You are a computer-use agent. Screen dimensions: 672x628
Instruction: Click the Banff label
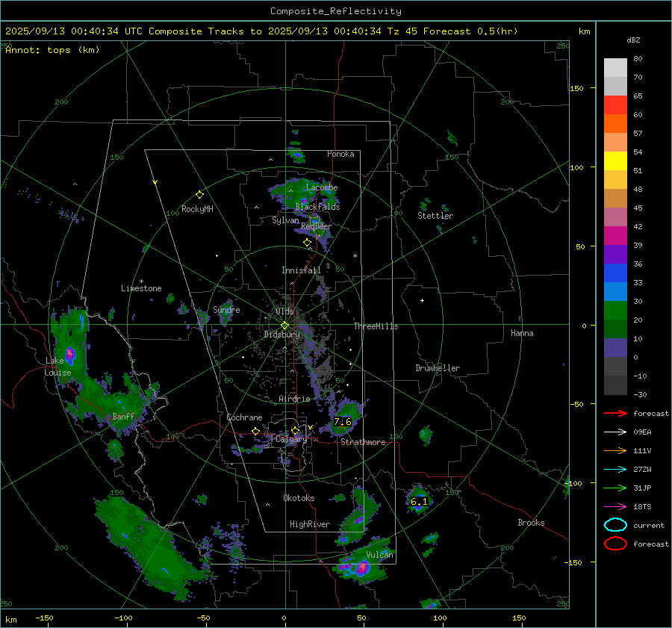123,416
